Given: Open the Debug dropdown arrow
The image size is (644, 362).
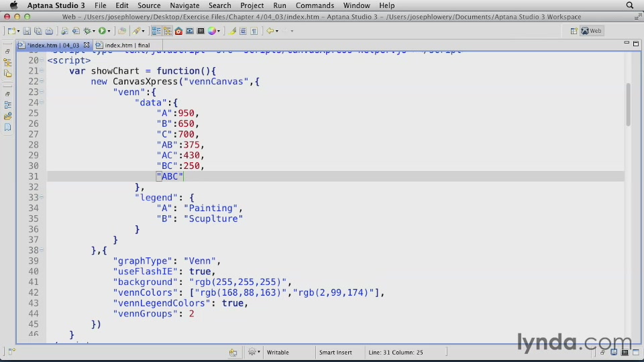Looking at the screenshot, I should [94, 32].
